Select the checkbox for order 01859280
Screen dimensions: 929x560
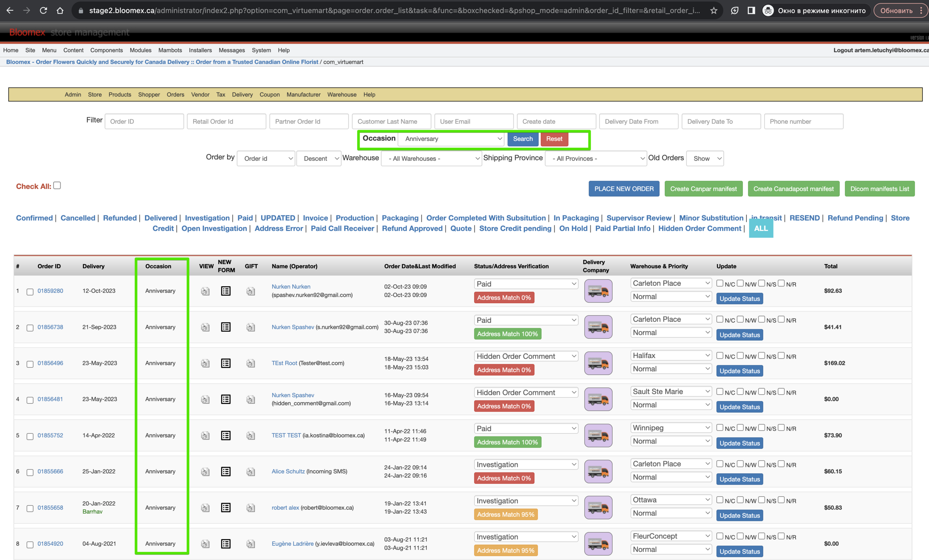(30, 292)
